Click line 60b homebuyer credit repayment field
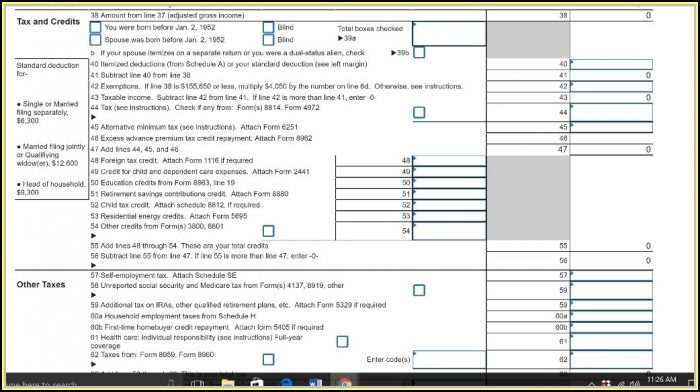 coord(611,327)
